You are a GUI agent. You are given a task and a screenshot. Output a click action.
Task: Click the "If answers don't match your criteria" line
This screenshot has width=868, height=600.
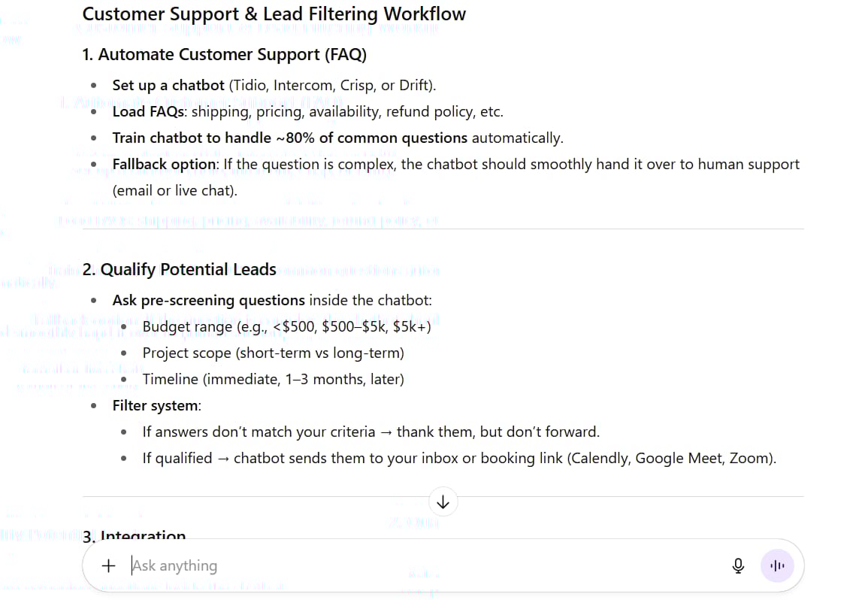[x=371, y=432]
